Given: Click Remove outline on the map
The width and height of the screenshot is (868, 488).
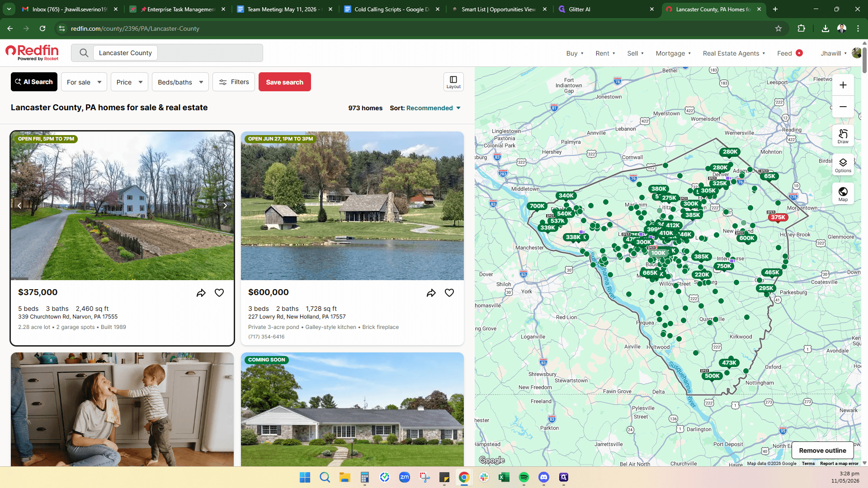Looking at the screenshot, I should [822, 450].
